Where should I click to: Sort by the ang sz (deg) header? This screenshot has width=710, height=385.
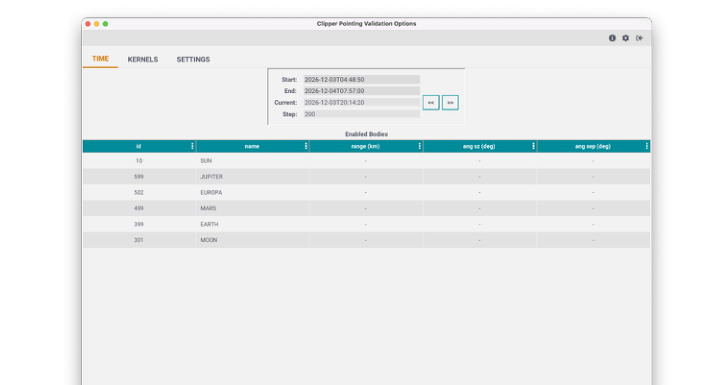(479, 146)
